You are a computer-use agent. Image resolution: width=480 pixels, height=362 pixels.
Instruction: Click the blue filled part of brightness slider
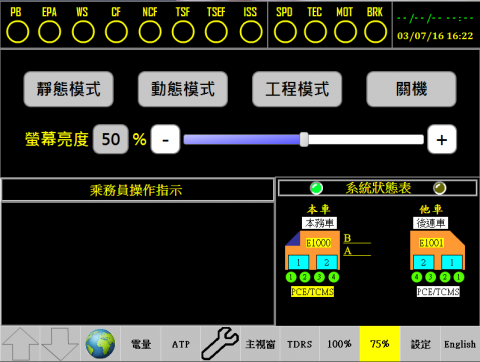[242, 139]
